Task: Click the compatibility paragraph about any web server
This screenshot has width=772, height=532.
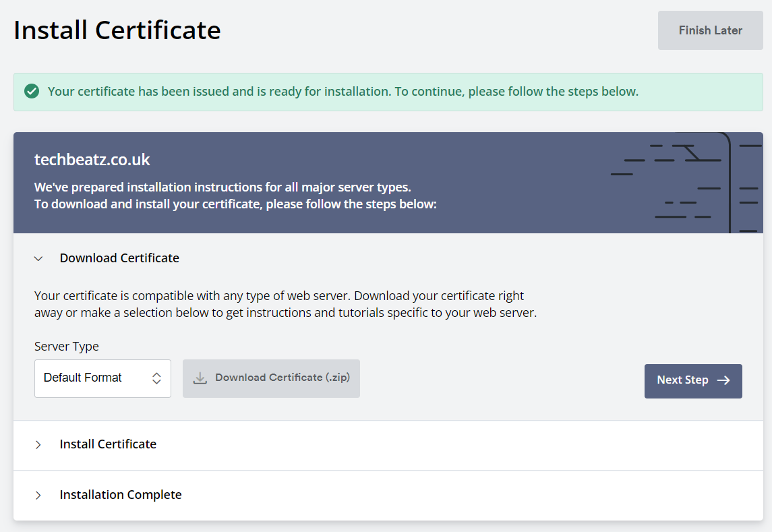Action: pos(286,304)
